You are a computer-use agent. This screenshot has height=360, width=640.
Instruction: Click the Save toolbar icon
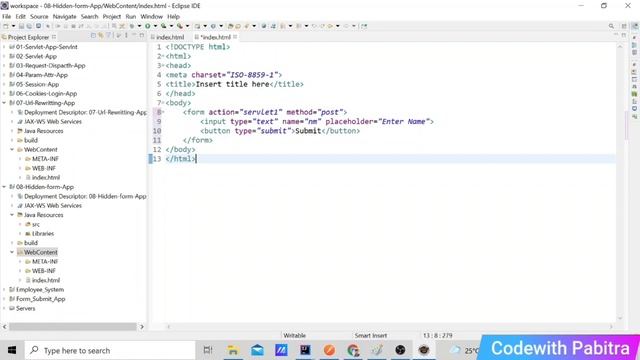[x=21, y=26]
